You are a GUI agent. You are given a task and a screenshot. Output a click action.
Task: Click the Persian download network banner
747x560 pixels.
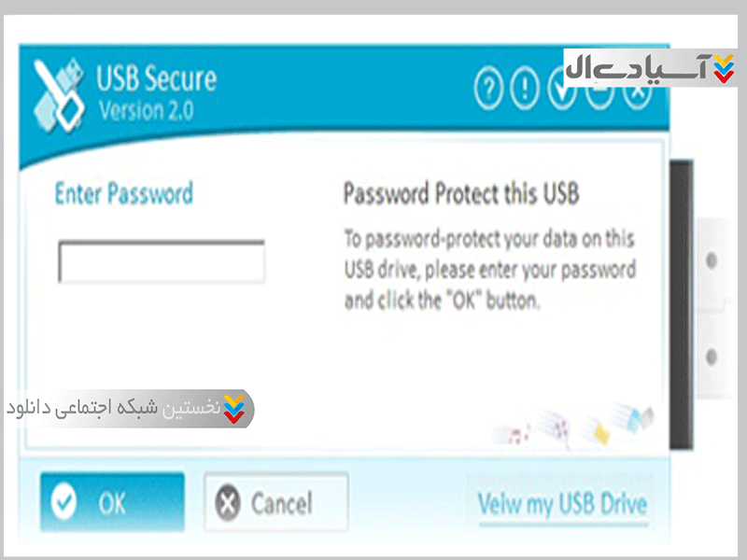(x=129, y=409)
